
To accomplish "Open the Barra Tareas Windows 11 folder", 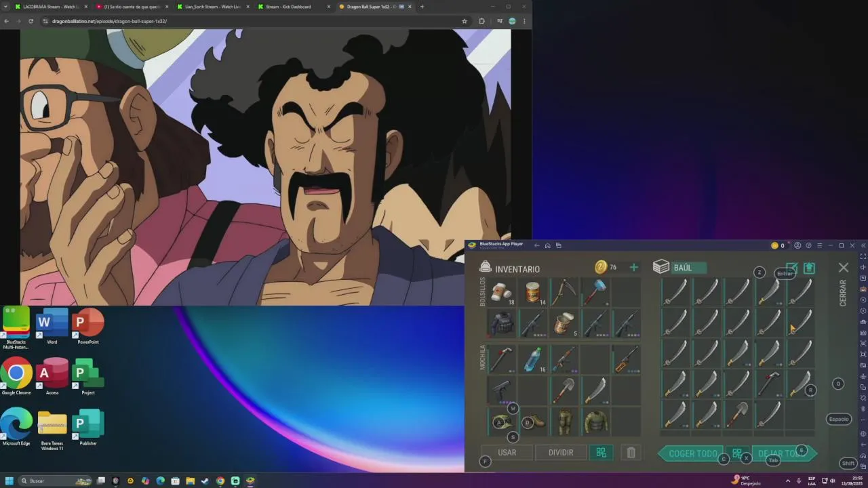I will [x=52, y=430].
